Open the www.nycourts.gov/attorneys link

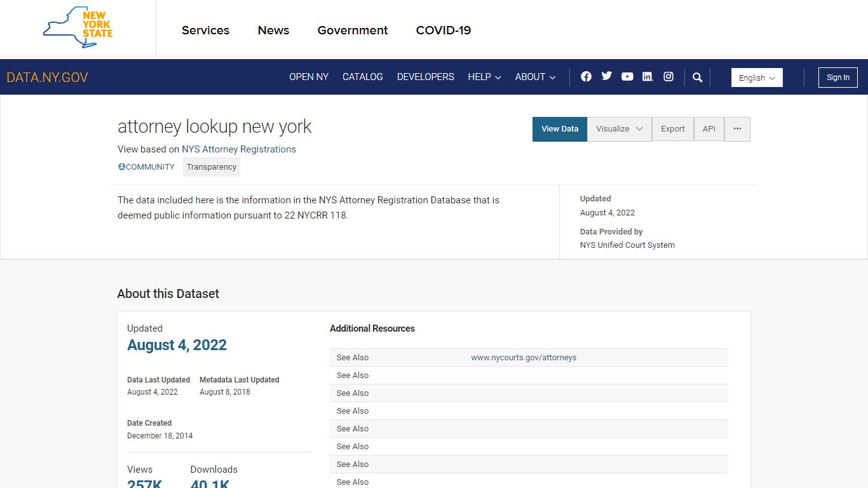[524, 358]
